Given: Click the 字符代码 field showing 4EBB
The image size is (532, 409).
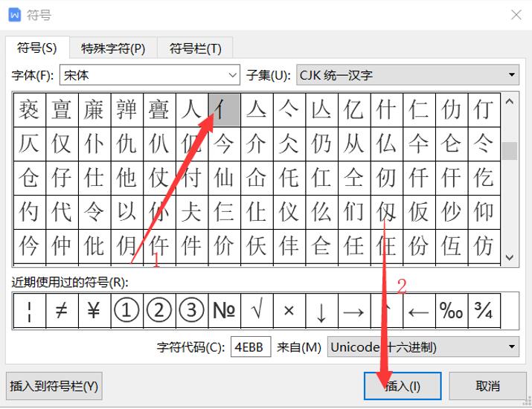Looking at the screenshot, I should click(251, 347).
